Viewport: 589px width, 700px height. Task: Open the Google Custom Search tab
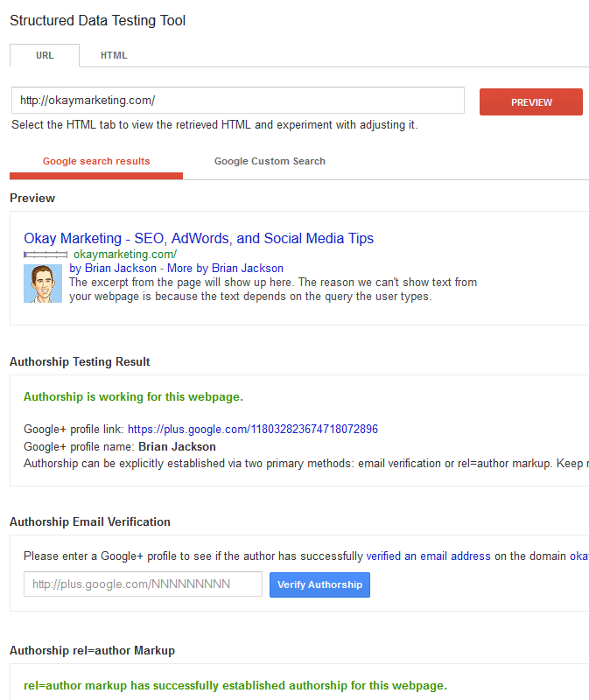[x=270, y=161]
